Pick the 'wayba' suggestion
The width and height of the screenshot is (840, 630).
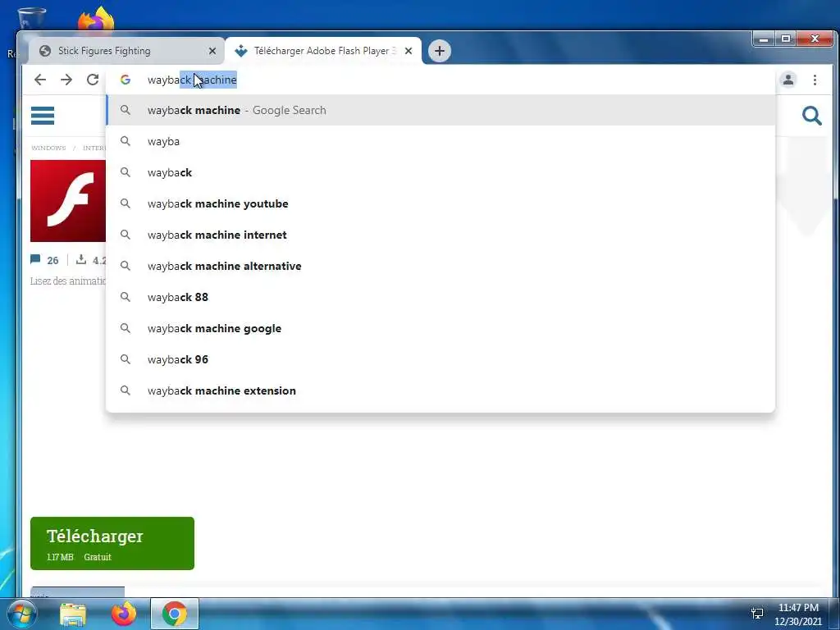tap(441, 141)
